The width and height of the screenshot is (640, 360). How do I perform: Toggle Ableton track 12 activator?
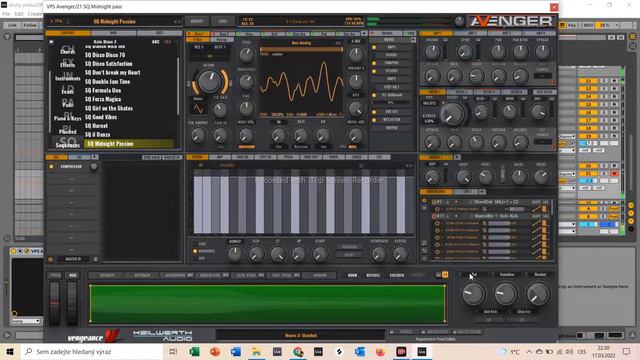[588, 81]
